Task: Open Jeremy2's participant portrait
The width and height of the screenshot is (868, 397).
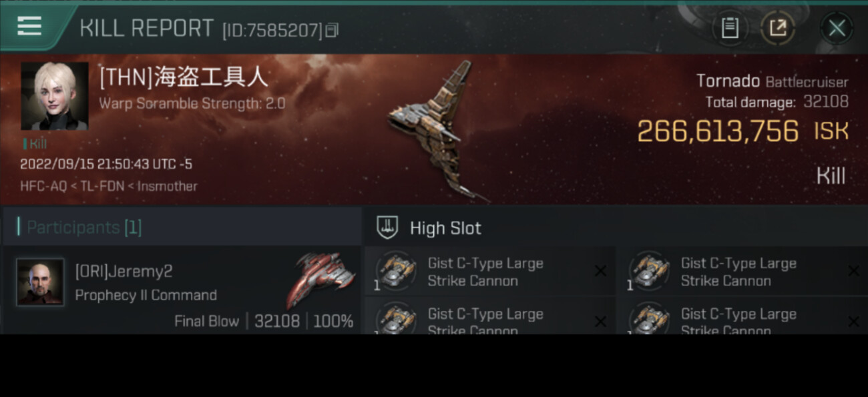Action: point(40,282)
